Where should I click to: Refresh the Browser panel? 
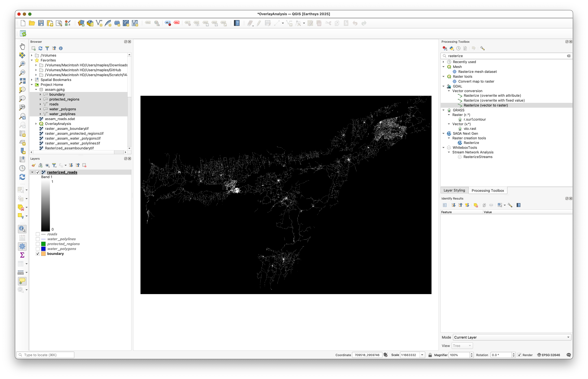[40, 48]
